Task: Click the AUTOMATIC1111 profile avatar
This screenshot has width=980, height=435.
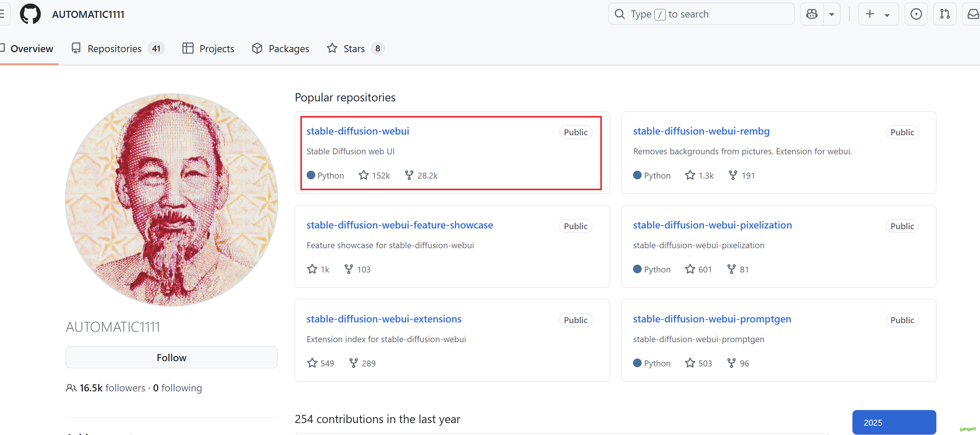Action: point(172,200)
